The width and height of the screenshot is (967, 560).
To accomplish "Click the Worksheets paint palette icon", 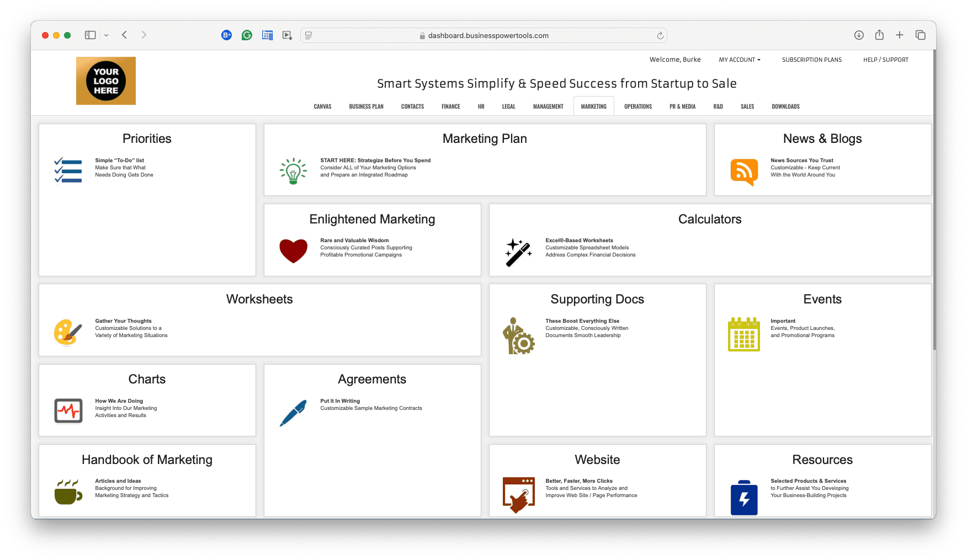I will tap(68, 332).
